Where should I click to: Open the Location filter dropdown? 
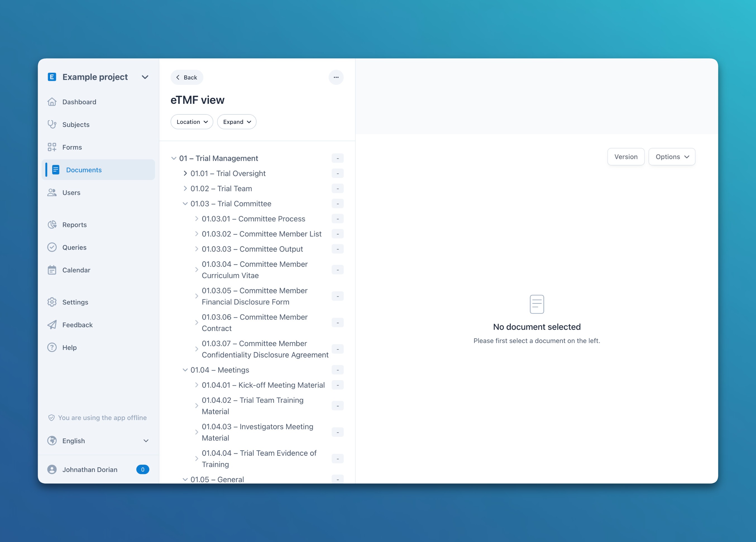click(x=192, y=122)
